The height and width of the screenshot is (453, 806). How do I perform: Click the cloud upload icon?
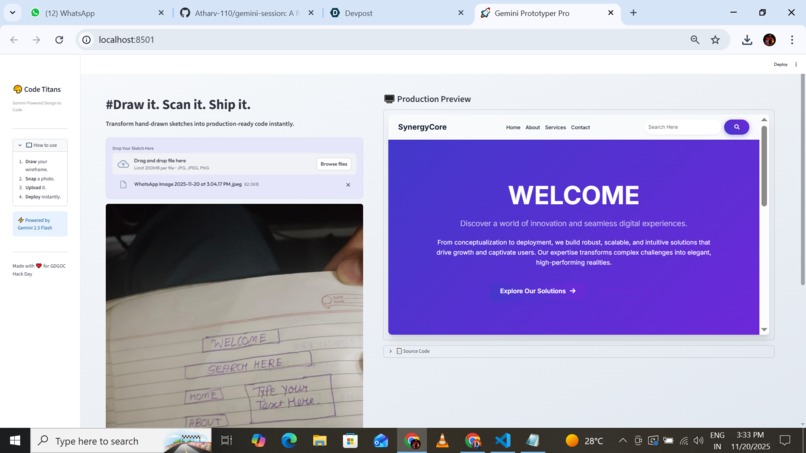tap(123, 164)
